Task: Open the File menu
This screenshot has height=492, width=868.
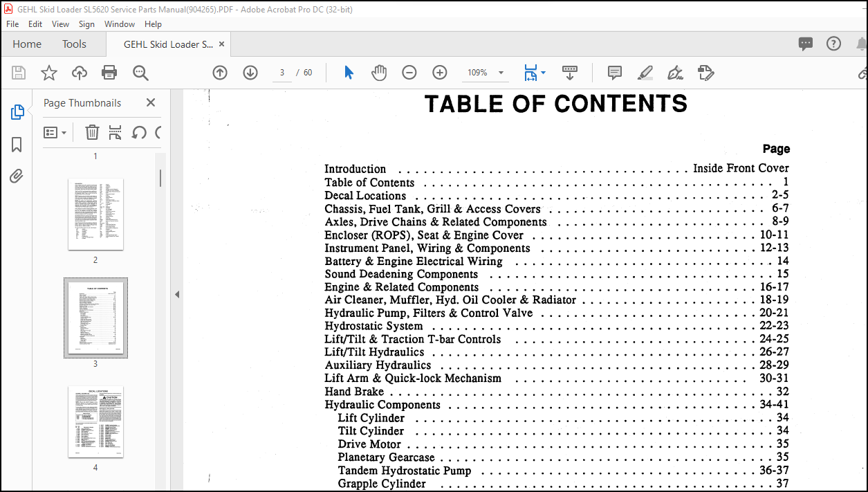Action: pos(12,24)
